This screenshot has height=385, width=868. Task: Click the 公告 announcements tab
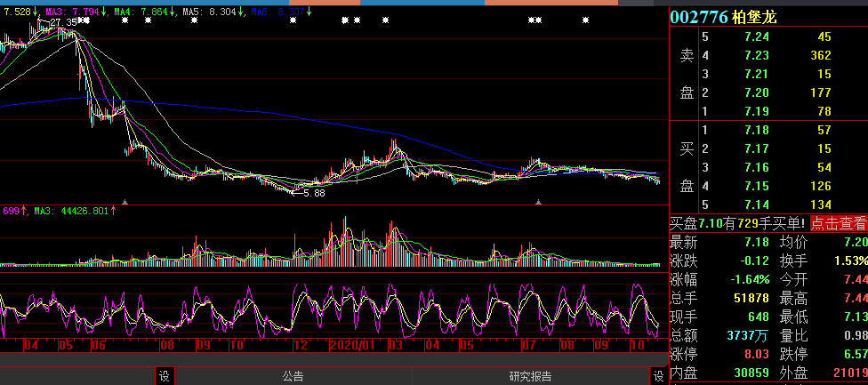pos(293,376)
